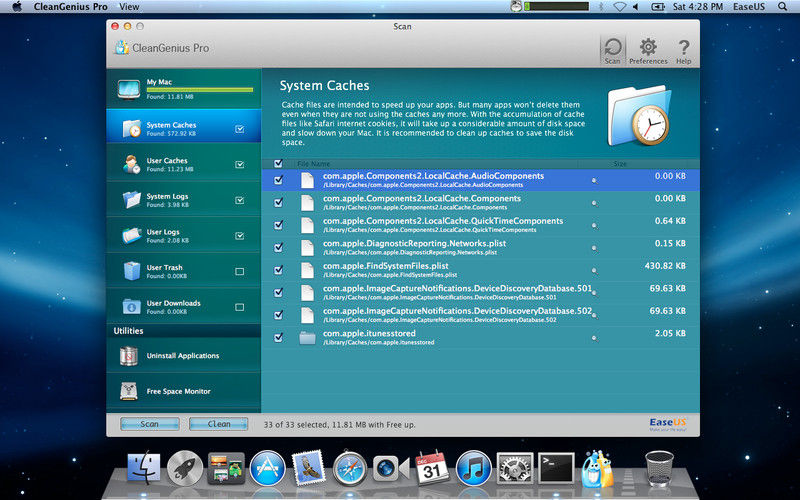Open iTunes from the Dock
Screen dimensions: 800x500
coord(473,468)
